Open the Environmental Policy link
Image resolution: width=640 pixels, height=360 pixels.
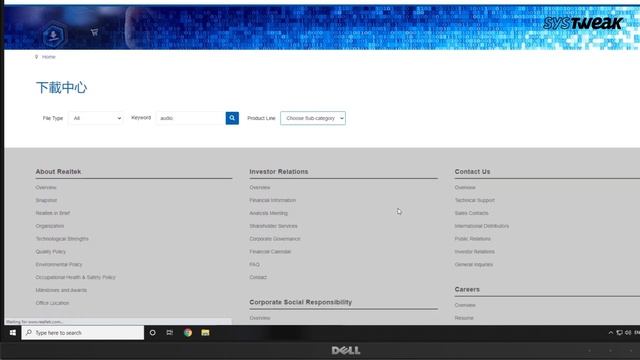(59, 264)
